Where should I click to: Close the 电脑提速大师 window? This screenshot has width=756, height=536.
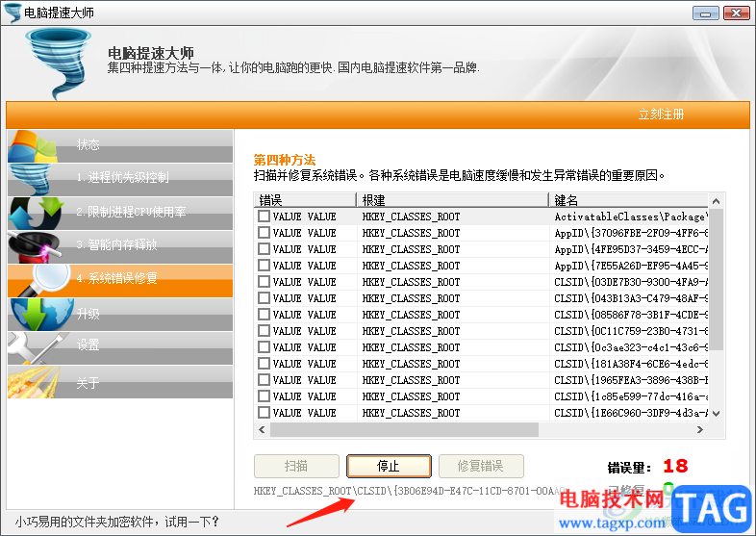coord(736,13)
